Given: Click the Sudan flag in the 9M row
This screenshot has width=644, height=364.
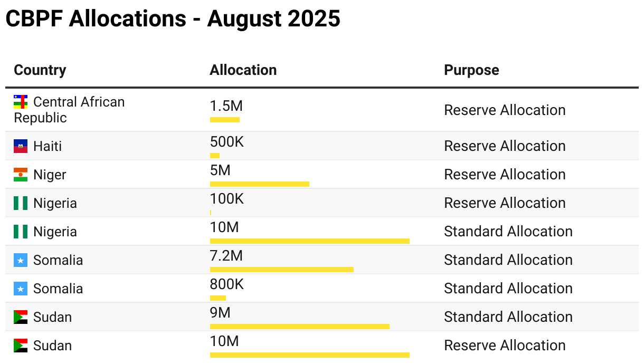Looking at the screenshot, I should point(21,317).
